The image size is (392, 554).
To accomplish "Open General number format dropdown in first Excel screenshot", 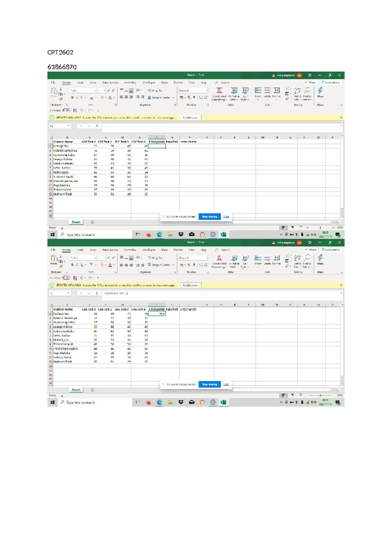I will point(206,90).
